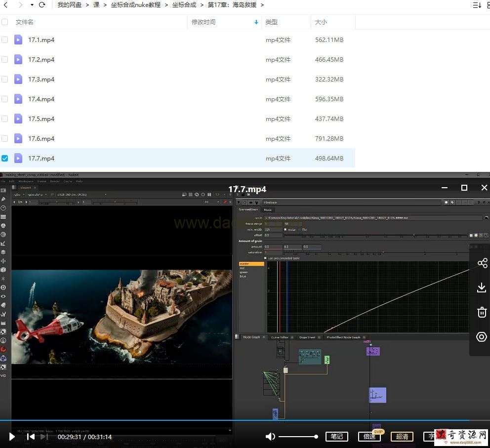This screenshot has width=490, height=448.
Task: Download the playing video
Action: 482,287
